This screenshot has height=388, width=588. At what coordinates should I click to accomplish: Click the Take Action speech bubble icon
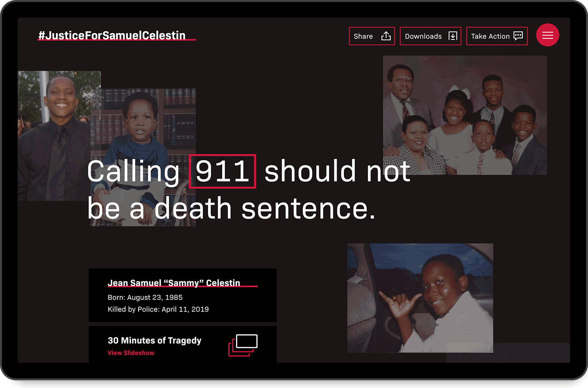tap(518, 36)
